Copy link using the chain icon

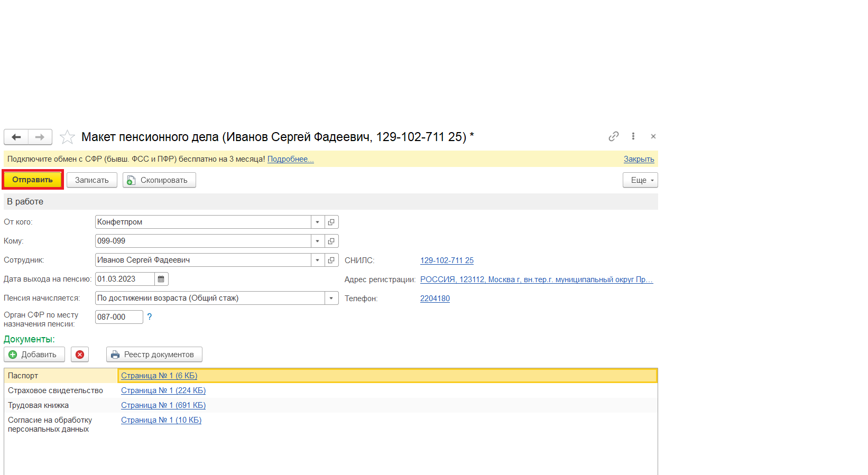(x=613, y=136)
